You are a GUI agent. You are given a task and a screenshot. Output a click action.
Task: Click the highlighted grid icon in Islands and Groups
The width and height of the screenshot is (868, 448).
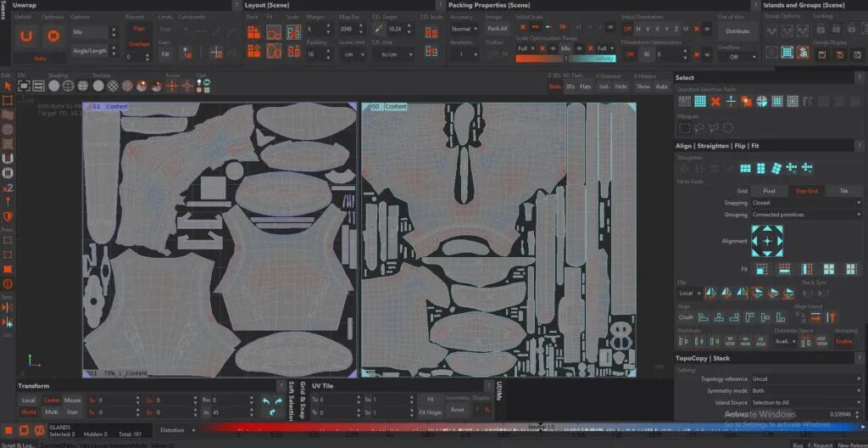pos(787,53)
